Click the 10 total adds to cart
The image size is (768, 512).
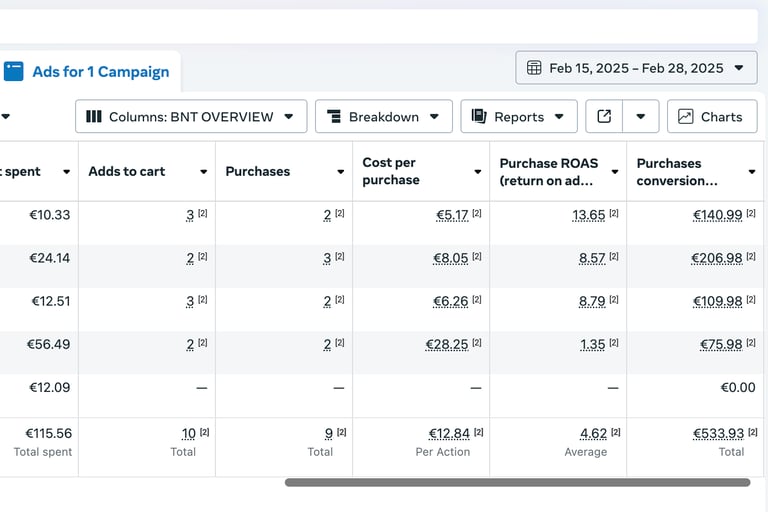189,434
